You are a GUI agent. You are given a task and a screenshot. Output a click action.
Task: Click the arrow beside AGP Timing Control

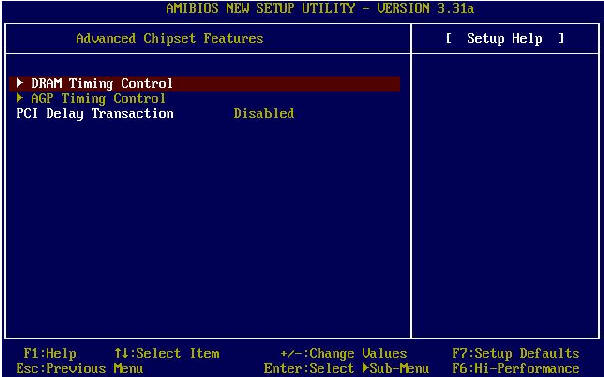click(x=20, y=98)
